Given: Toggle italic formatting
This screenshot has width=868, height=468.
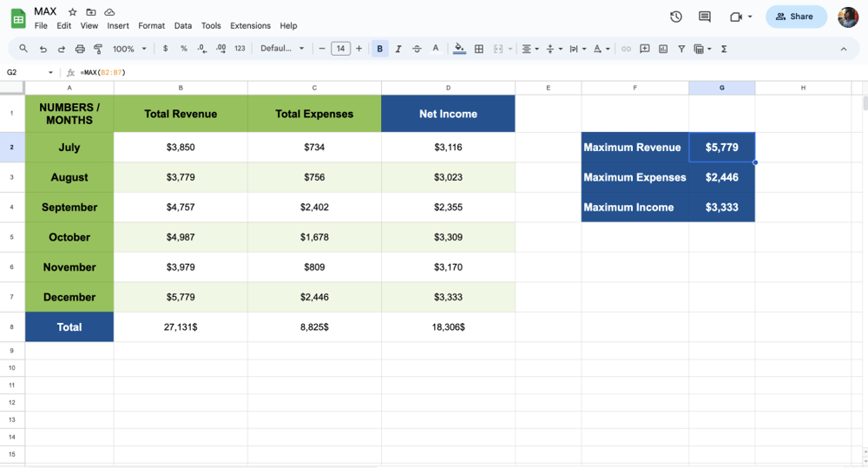Looking at the screenshot, I should point(398,49).
